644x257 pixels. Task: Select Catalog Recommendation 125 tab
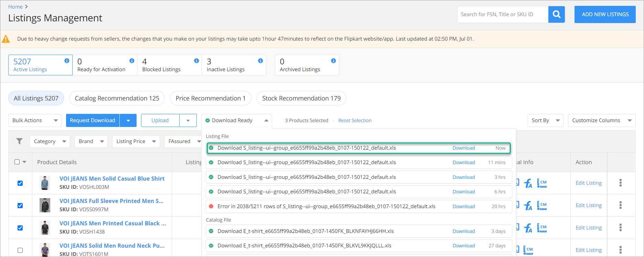pos(117,98)
